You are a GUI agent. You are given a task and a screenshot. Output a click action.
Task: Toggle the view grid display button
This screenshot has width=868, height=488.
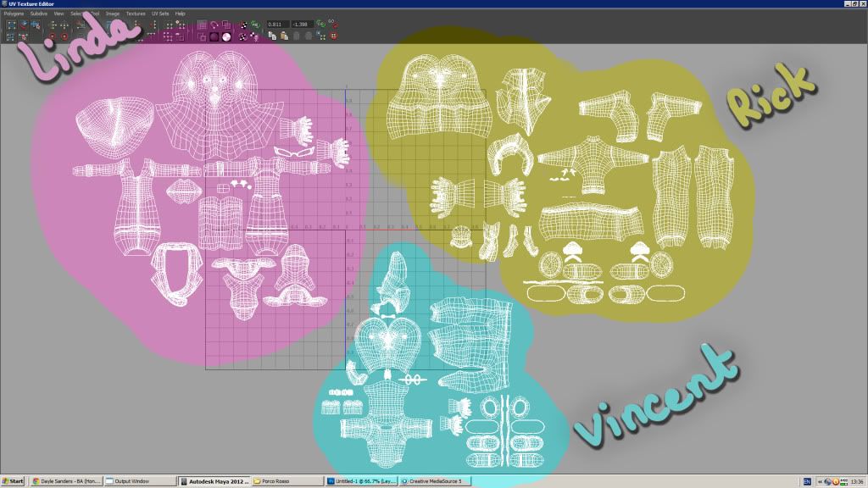202,25
